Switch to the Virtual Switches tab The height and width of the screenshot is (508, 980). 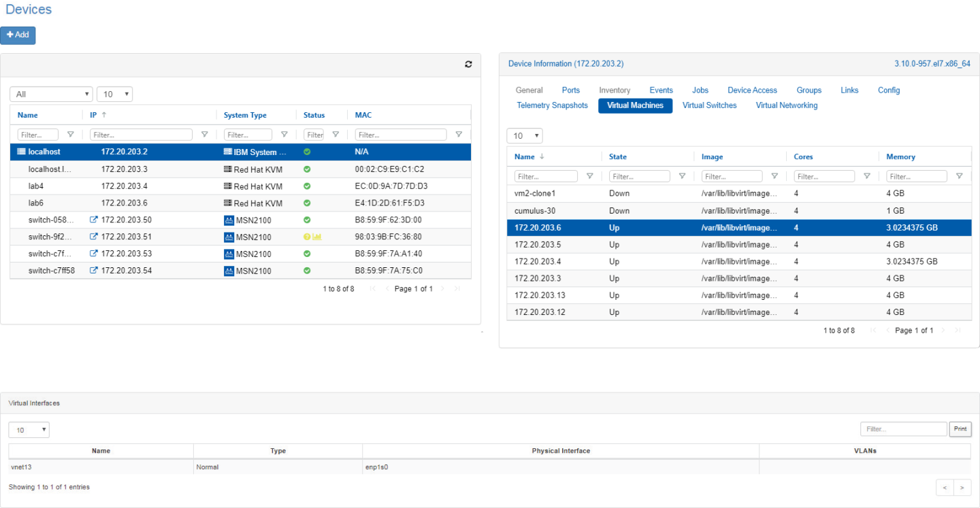[x=709, y=105]
